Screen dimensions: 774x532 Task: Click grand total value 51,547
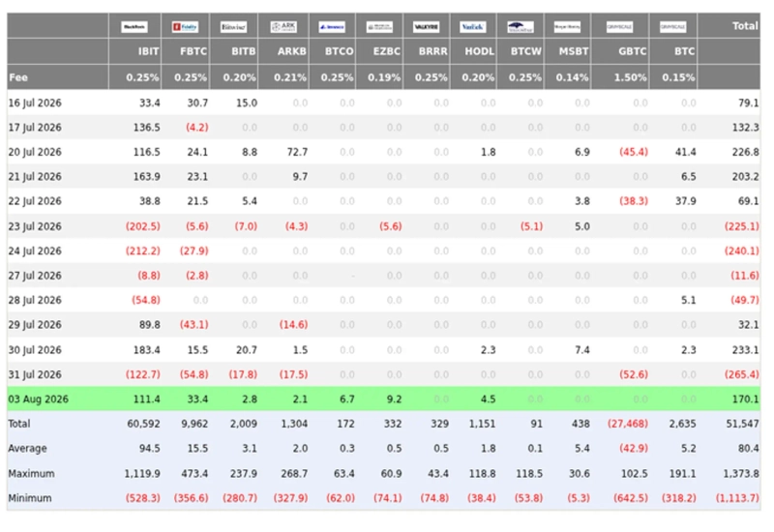pyautogui.click(x=742, y=424)
